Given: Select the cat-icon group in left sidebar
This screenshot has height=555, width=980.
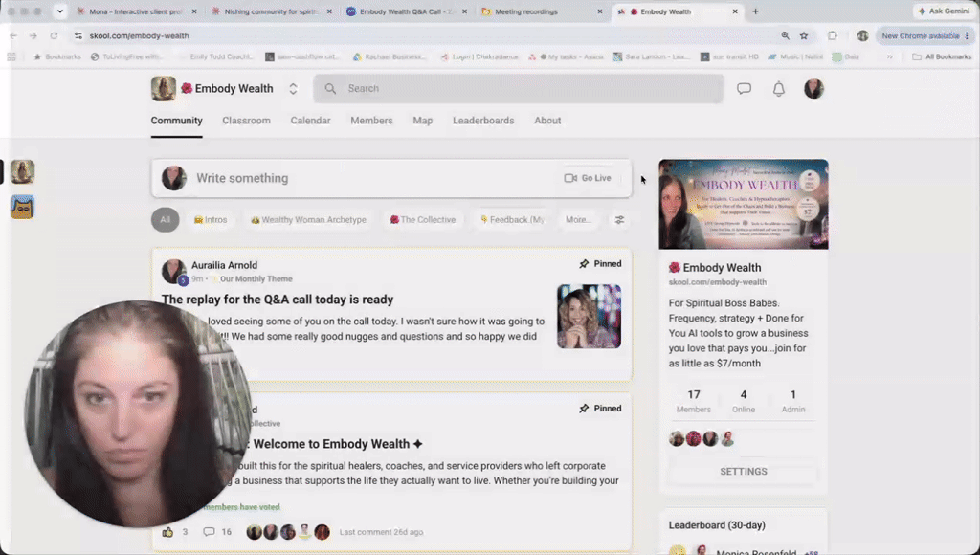Looking at the screenshot, I should [23, 207].
